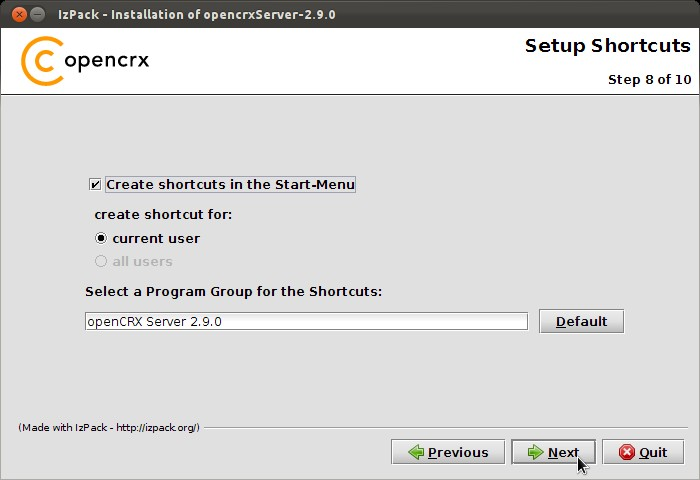Click the orange openCRX logo
This screenshot has height=480, width=700.
pos(43,61)
